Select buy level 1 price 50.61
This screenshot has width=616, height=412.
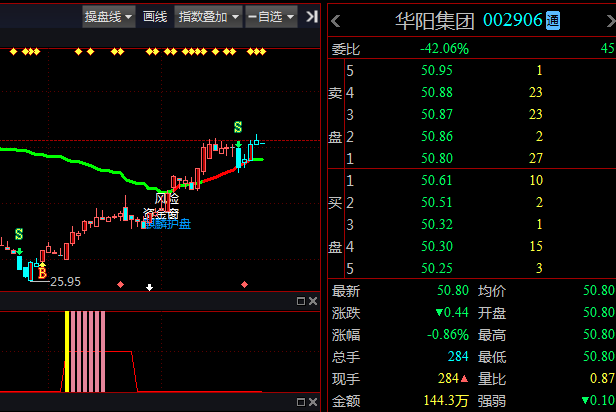(437, 181)
